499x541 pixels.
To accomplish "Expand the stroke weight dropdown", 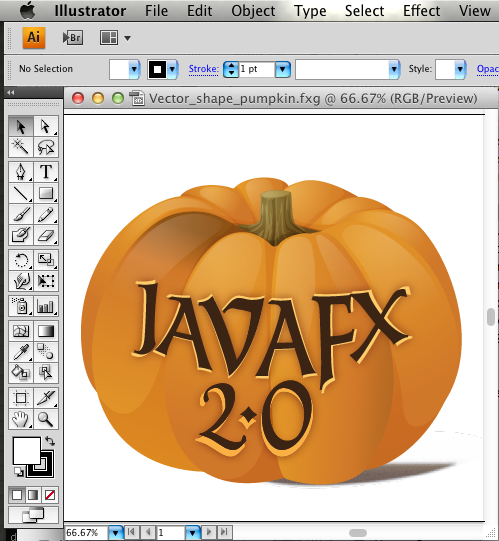I will pos(283,70).
